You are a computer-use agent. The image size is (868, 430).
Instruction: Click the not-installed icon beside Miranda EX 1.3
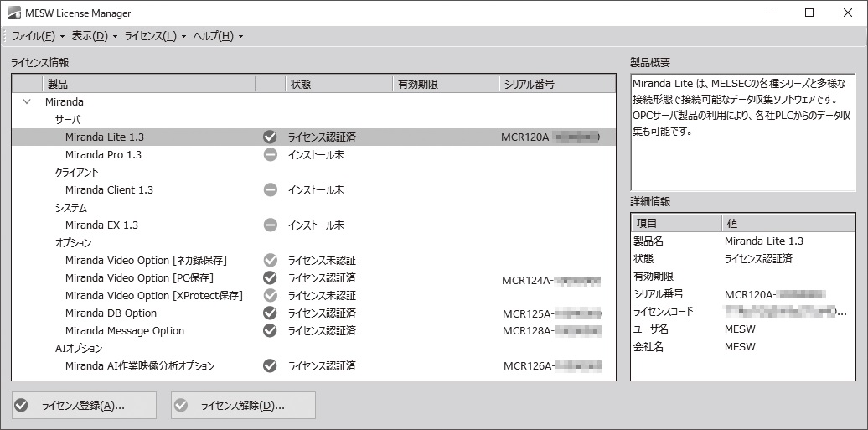pyautogui.click(x=270, y=225)
